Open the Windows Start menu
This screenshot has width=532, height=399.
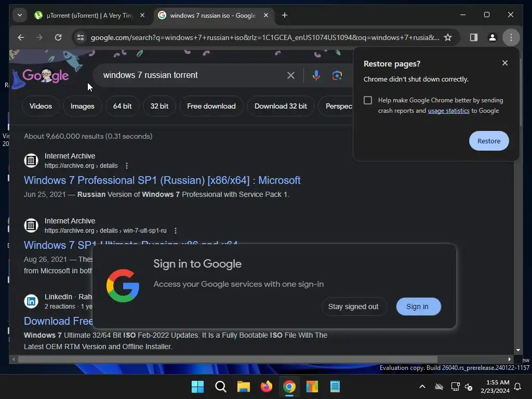pos(197,387)
